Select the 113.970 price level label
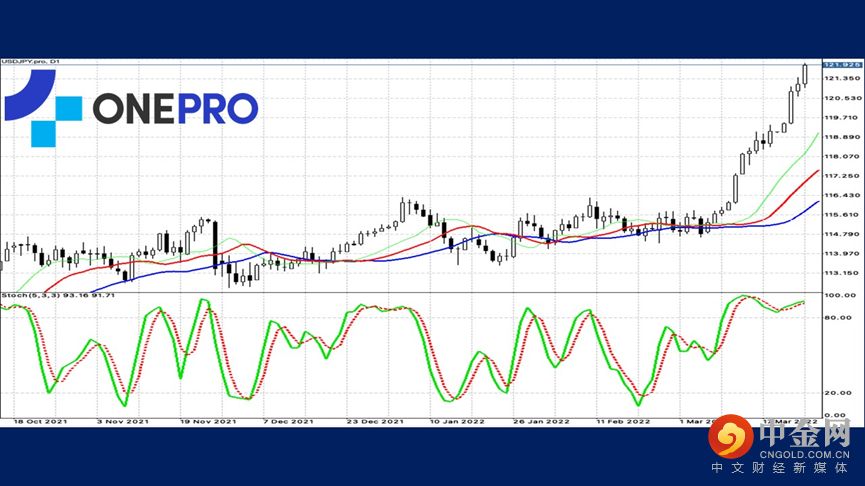The width and height of the screenshot is (865, 486). pos(842,253)
